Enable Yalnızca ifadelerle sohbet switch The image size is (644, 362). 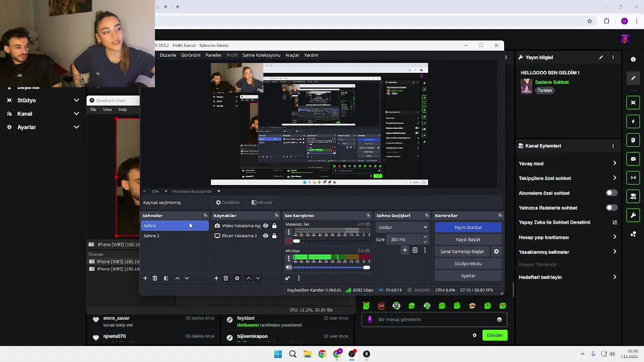(611, 208)
